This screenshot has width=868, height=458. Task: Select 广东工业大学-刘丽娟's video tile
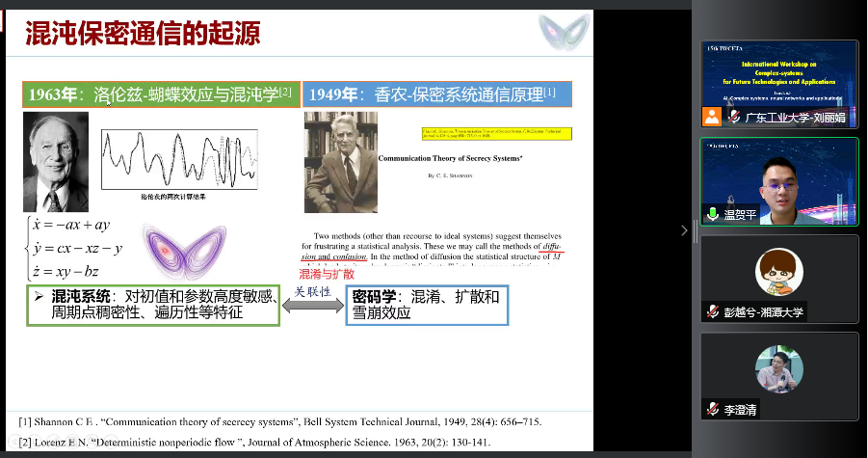pos(779,84)
